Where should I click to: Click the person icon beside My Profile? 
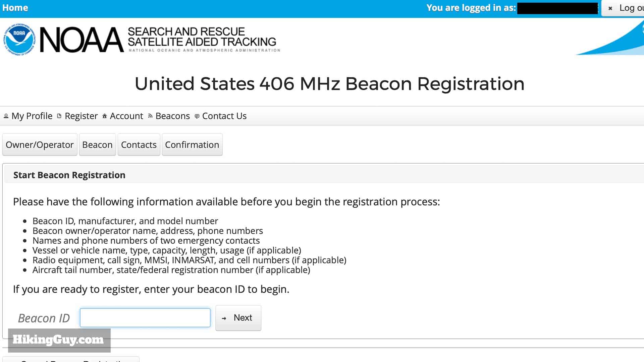tap(6, 116)
